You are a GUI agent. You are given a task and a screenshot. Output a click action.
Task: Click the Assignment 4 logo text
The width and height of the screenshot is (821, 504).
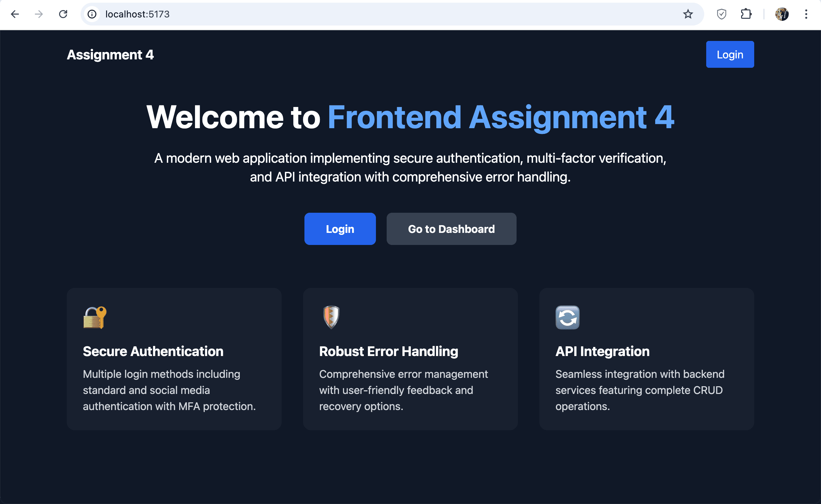(x=110, y=55)
